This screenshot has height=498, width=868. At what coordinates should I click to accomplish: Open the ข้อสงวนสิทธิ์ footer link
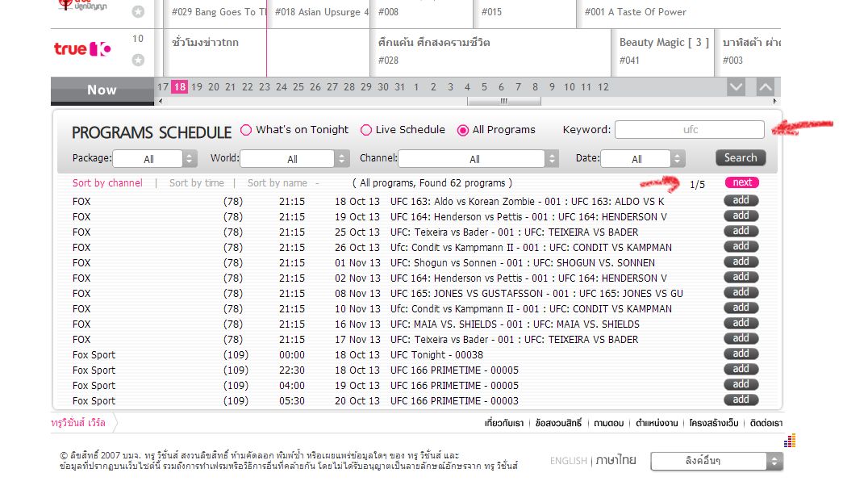coord(558,423)
